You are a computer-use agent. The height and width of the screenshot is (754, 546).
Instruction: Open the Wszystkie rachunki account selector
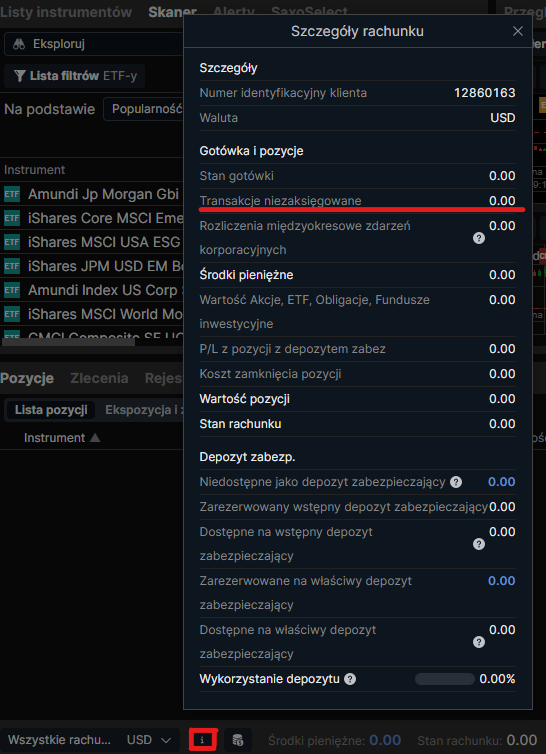pyautogui.click(x=59, y=740)
